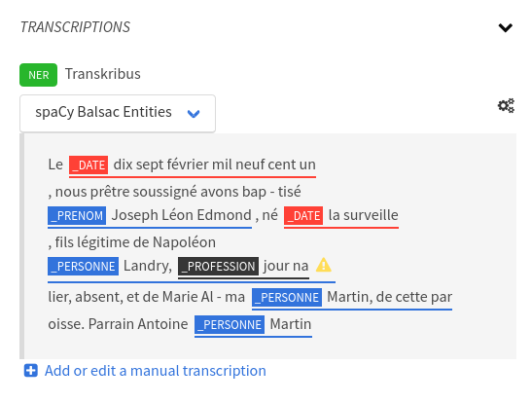Click entity text Joseph Léon Edmond

tap(182, 215)
